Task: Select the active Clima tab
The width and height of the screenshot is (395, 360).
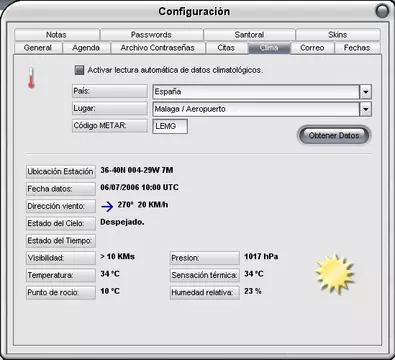Action: point(269,48)
